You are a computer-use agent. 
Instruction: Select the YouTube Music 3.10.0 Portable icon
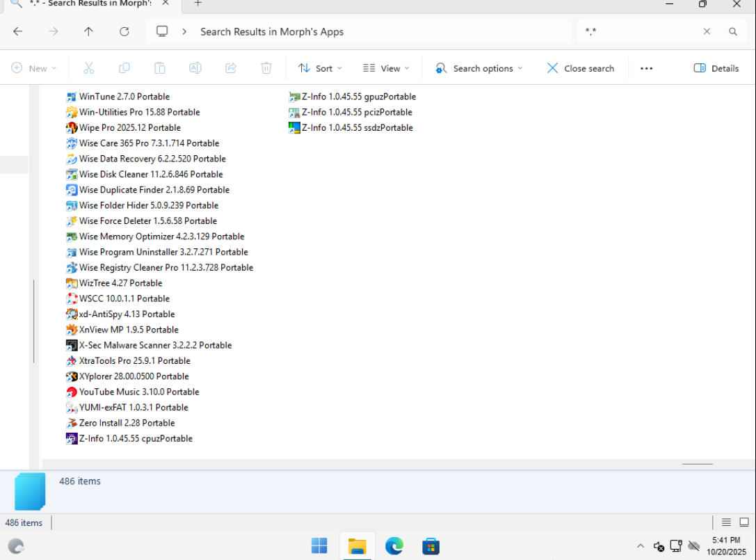tap(72, 392)
